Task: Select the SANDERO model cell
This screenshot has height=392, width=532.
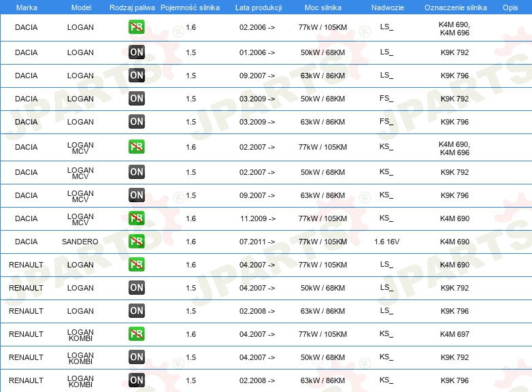Action: click(80, 242)
